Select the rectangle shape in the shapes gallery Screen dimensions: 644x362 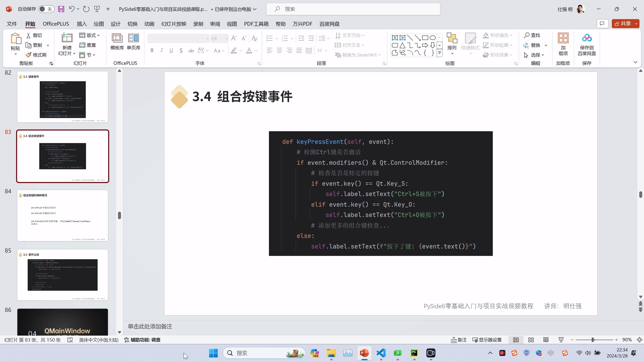click(425, 38)
